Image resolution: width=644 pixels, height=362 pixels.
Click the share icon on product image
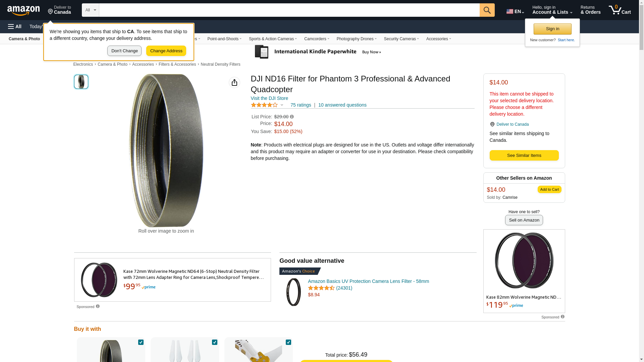point(234,82)
